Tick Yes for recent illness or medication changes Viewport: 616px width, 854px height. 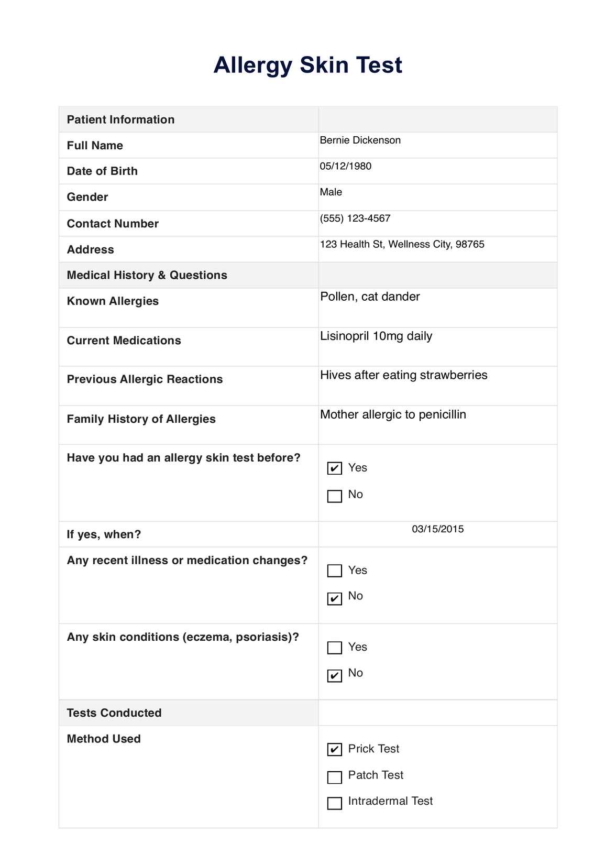coord(334,571)
